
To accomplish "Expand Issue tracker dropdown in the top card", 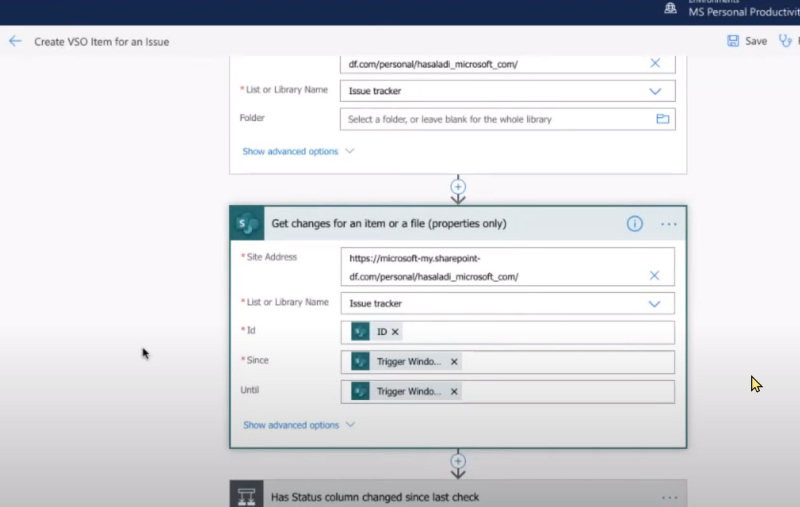I will 655,91.
